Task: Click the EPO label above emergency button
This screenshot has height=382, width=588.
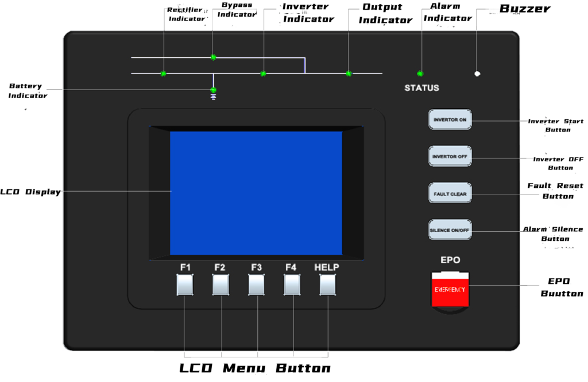Action: [x=450, y=260]
